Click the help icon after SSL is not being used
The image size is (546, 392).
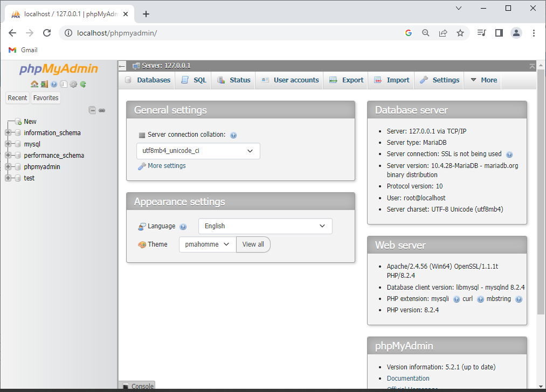click(509, 155)
